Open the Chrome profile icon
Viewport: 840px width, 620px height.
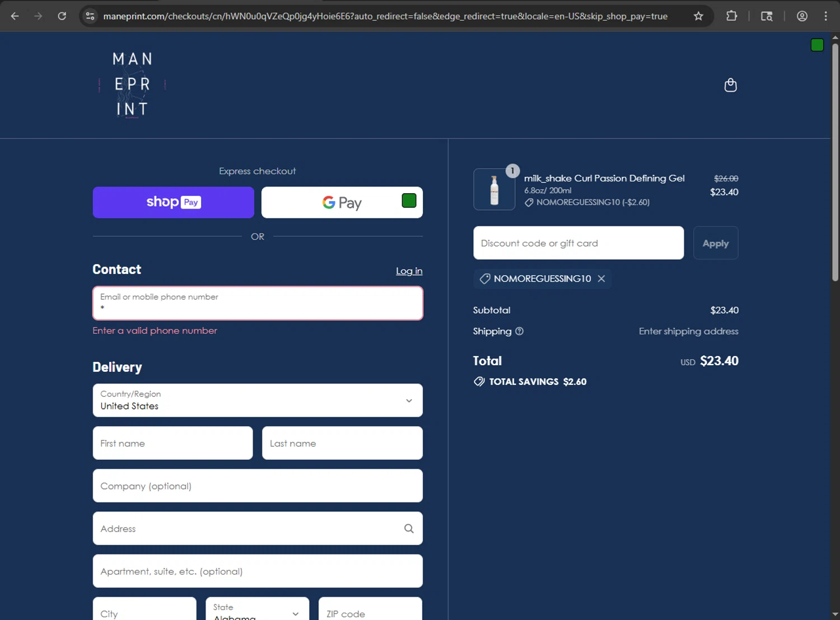tap(802, 16)
